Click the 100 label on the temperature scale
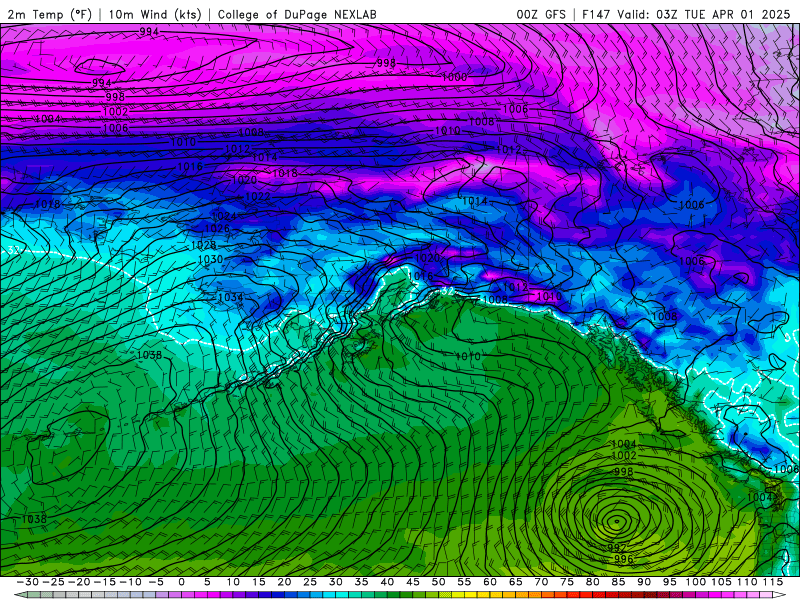Viewport: 800px width, 600px height. (x=695, y=582)
